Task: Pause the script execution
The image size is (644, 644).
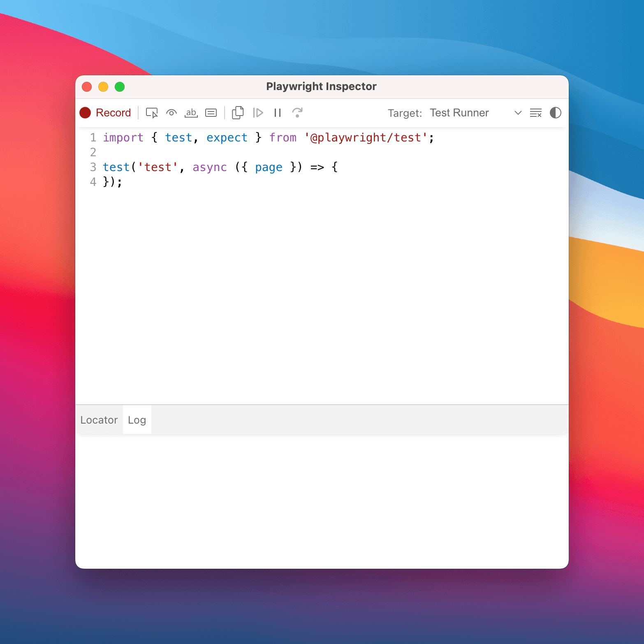Action: [277, 113]
